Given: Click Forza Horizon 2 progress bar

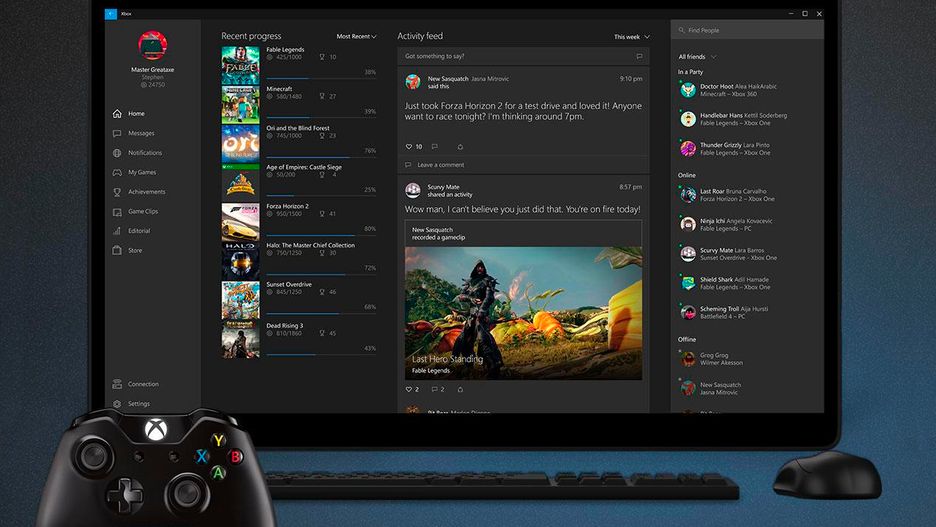Looking at the screenshot, I should tap(321, 235).
